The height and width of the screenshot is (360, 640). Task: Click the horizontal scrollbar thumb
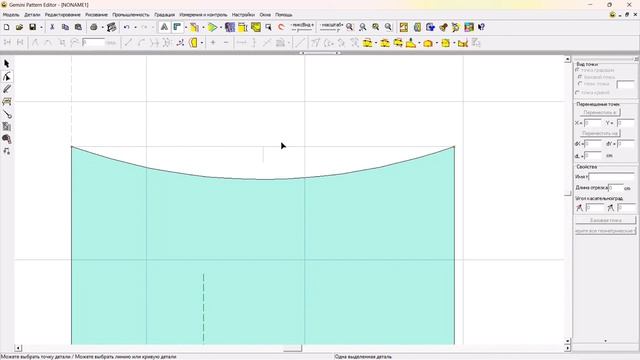[x=292, y=348]
